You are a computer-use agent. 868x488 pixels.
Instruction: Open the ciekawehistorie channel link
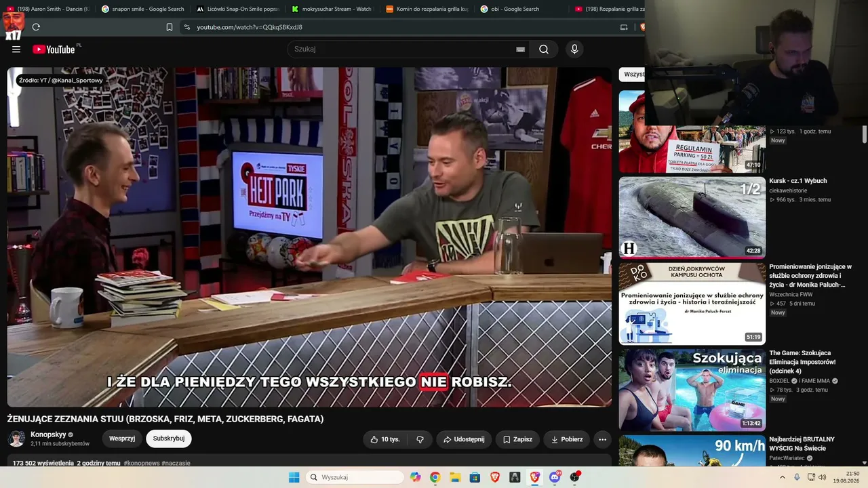click(788, 190)
